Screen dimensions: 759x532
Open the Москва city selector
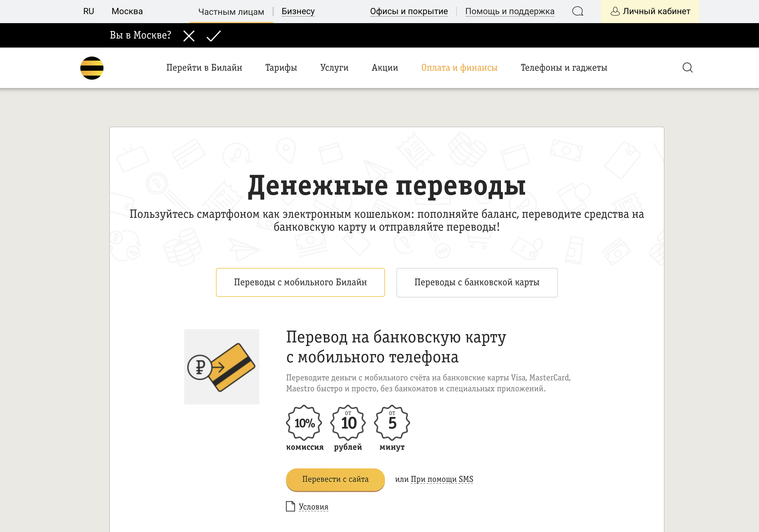tap(127, 11)
